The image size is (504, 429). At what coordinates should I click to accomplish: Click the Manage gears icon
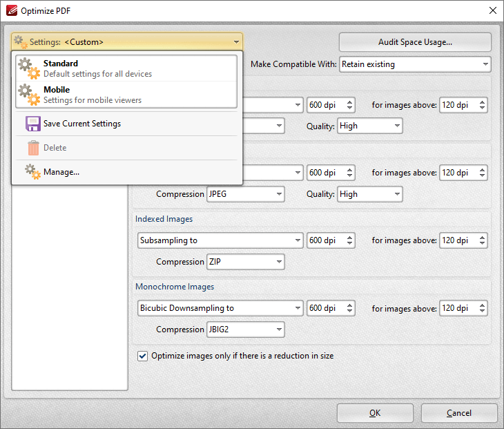tap(33, 172)
